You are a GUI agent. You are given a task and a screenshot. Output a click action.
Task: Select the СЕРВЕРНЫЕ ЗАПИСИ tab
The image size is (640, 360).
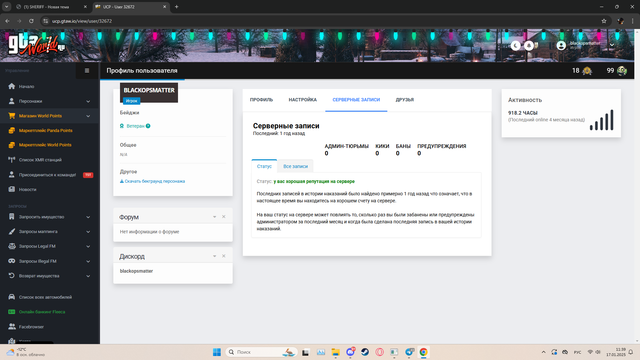[x=356, y=100]
